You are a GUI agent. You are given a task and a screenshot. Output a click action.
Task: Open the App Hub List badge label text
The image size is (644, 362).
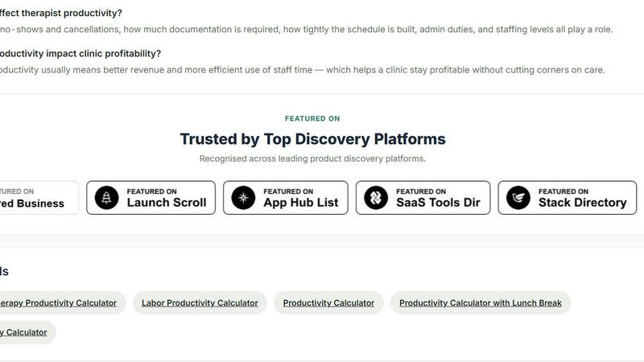[x=300, y=203]
